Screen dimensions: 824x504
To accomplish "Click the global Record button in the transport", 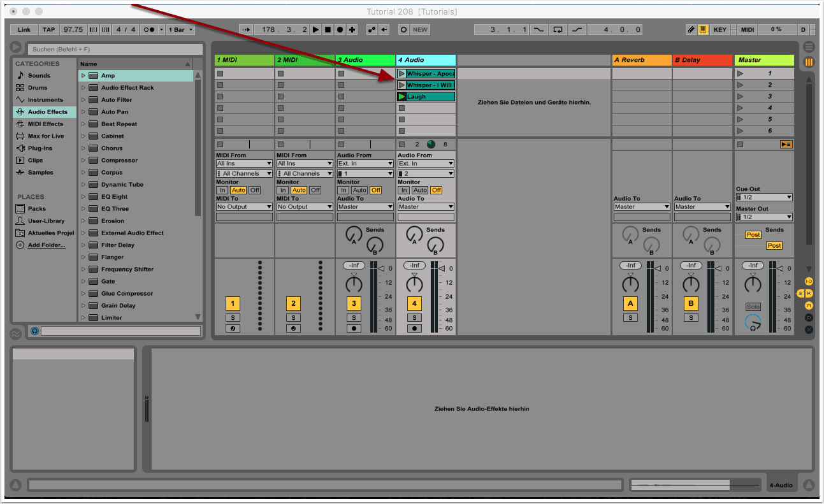I will (x=340, y=29).
